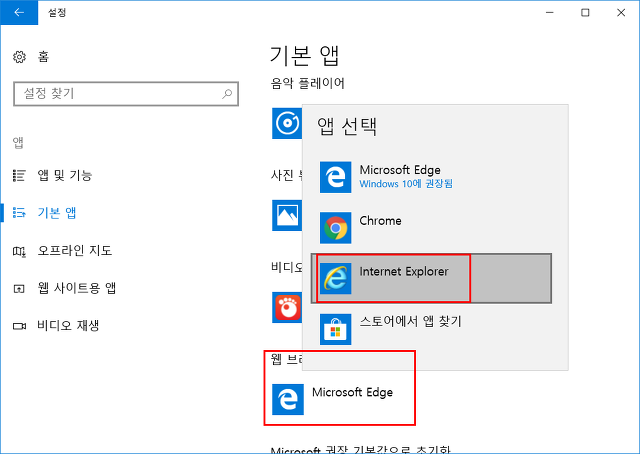Open 오프라인 지도 settings

pos(75,250)
